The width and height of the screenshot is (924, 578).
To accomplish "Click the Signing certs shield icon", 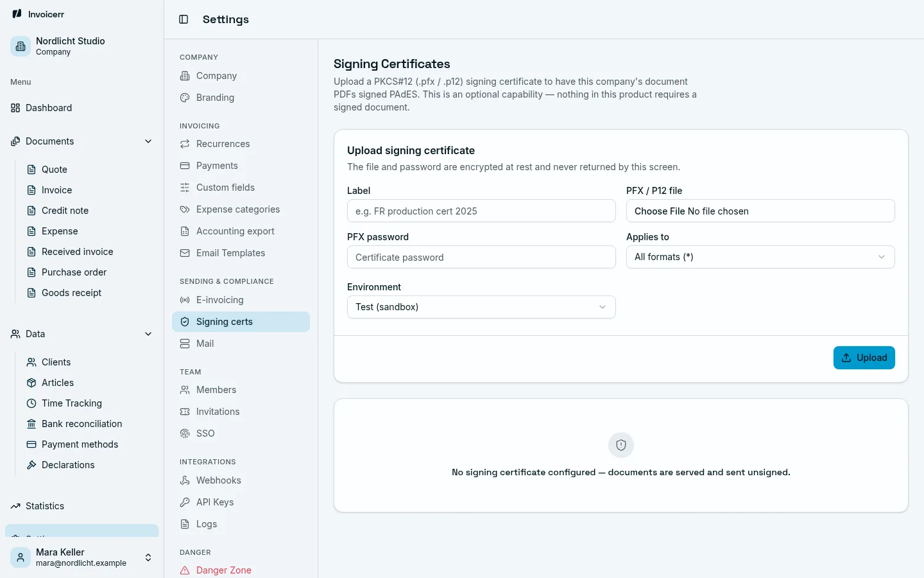I will point(185,322).
